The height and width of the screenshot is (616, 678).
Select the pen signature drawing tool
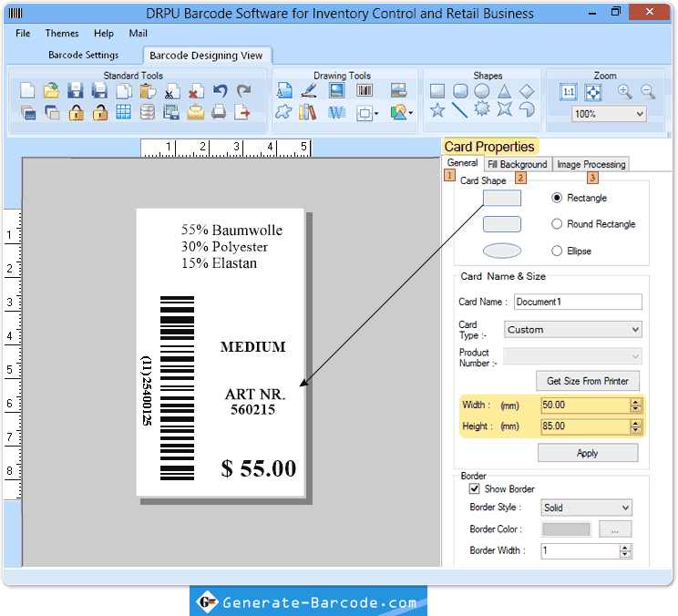[x=309, y=90]
